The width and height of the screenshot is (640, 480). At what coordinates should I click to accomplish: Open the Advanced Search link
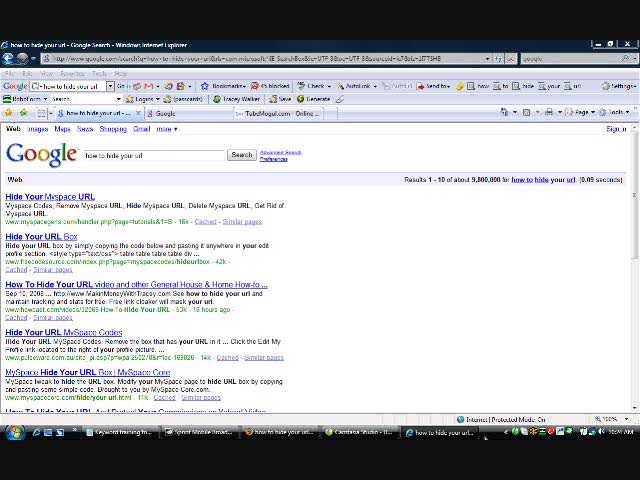(280, 152)
